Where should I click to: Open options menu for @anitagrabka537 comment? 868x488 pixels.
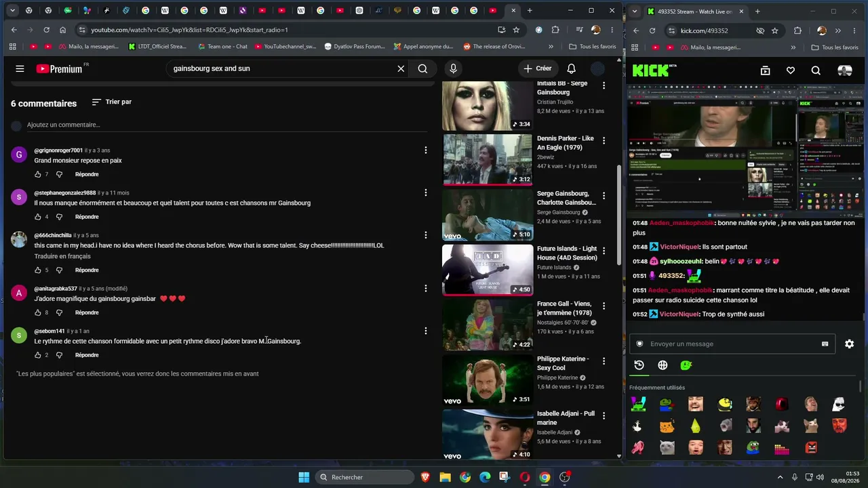[x=425, y=288]
